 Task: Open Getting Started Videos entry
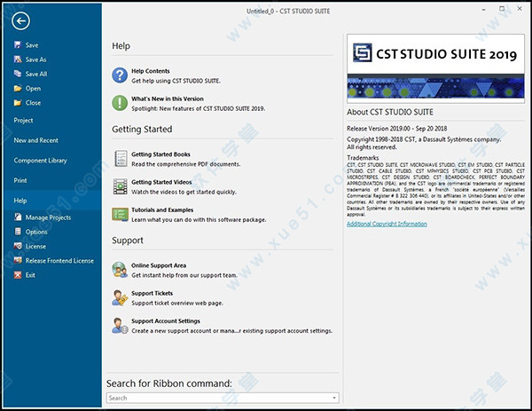tap(161, 182)
